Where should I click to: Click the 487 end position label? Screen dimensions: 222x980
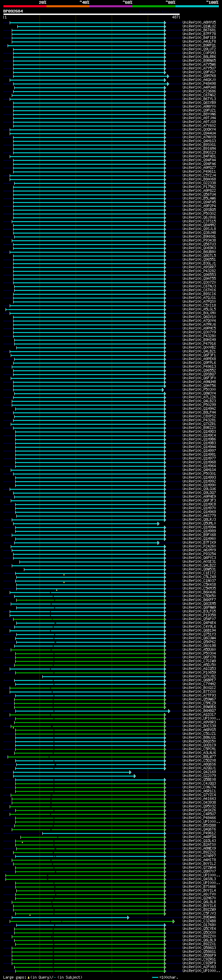[x=175, y=17]
